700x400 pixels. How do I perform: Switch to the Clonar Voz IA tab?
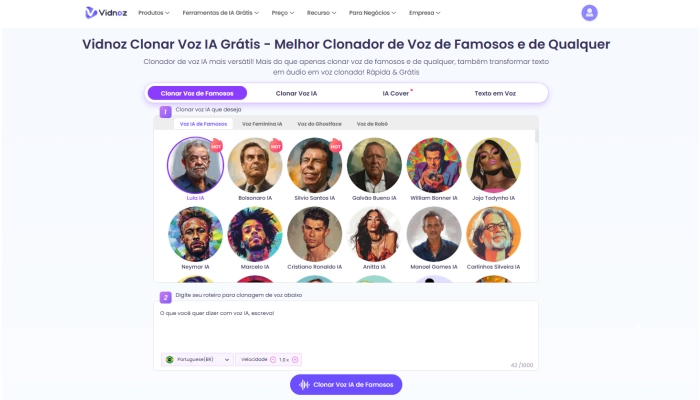[296, 93]
